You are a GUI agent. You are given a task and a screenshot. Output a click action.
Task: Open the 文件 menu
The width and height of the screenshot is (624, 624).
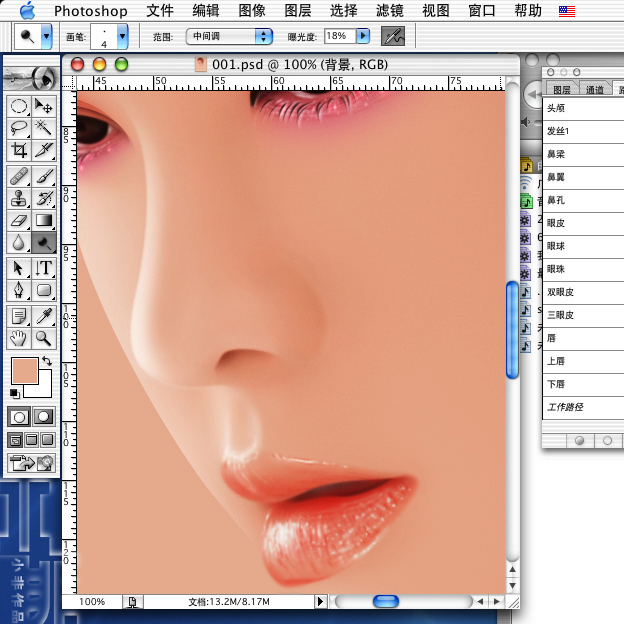click(x=160, y=11)
